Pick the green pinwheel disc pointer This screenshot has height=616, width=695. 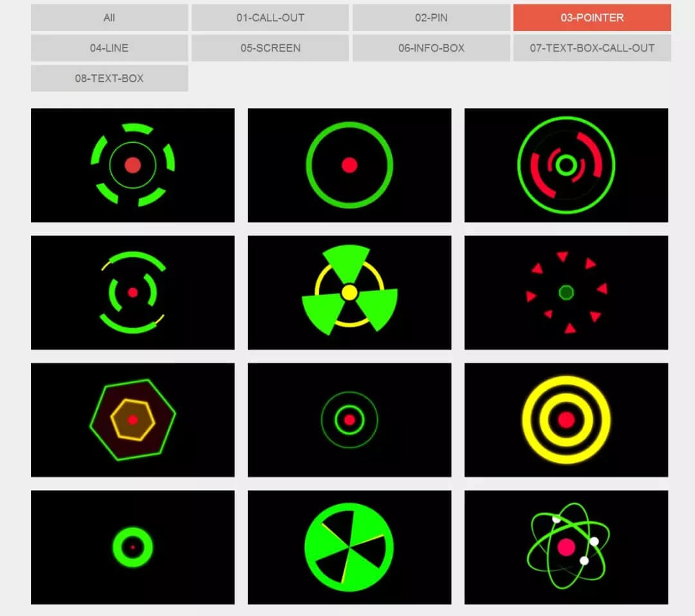349,547
